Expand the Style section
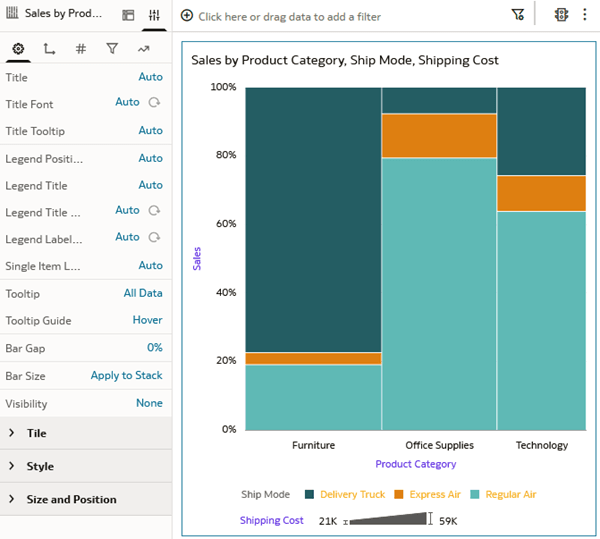 point(11,466)
